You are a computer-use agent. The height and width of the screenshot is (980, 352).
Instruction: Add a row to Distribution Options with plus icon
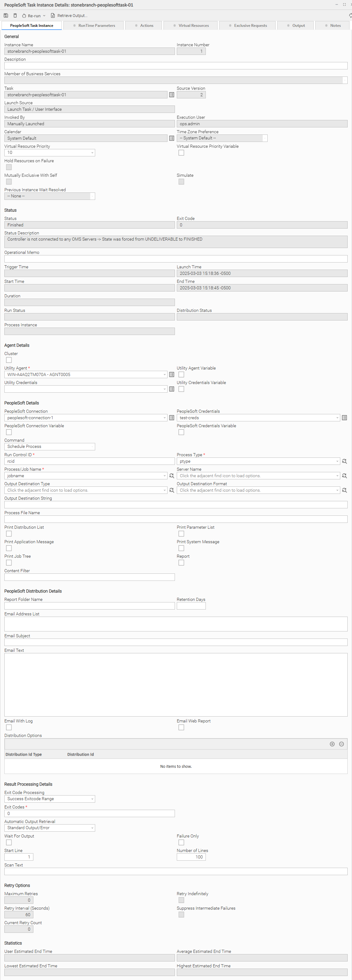332,744
